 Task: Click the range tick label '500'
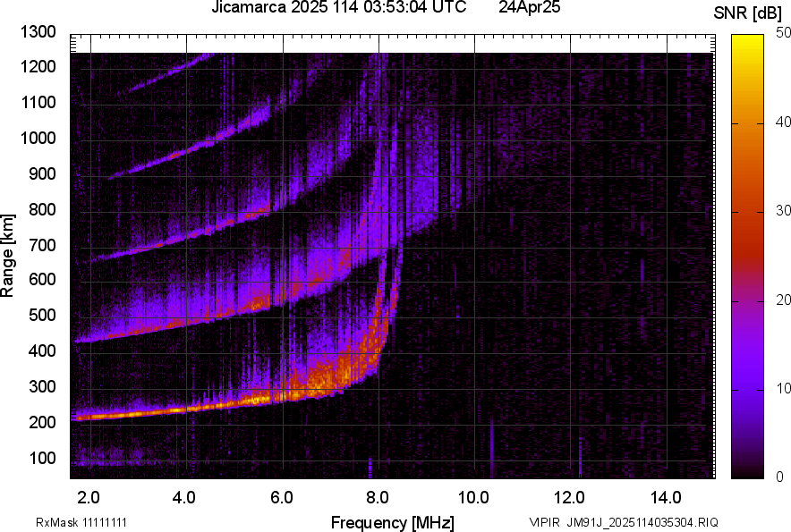(x=42, y=316)
